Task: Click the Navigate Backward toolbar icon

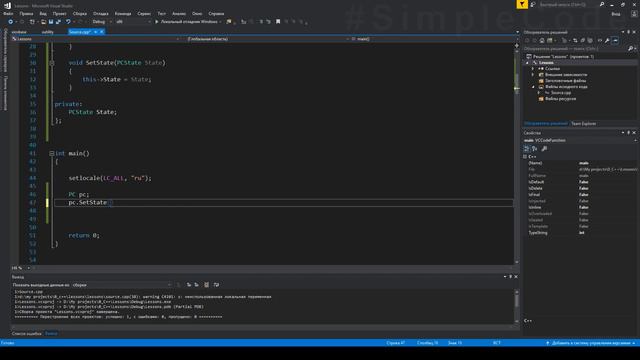Action: pos(10,22)
